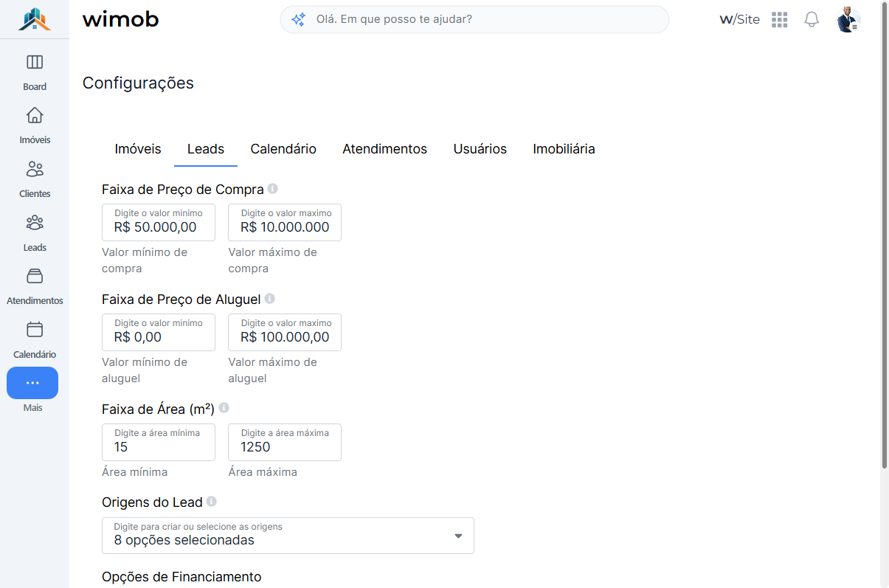Click info icon beside Faixa de Preço de Compra
The height and width of the screenshot is (588, 889).
pyautogui.click(x=273, y=189)
